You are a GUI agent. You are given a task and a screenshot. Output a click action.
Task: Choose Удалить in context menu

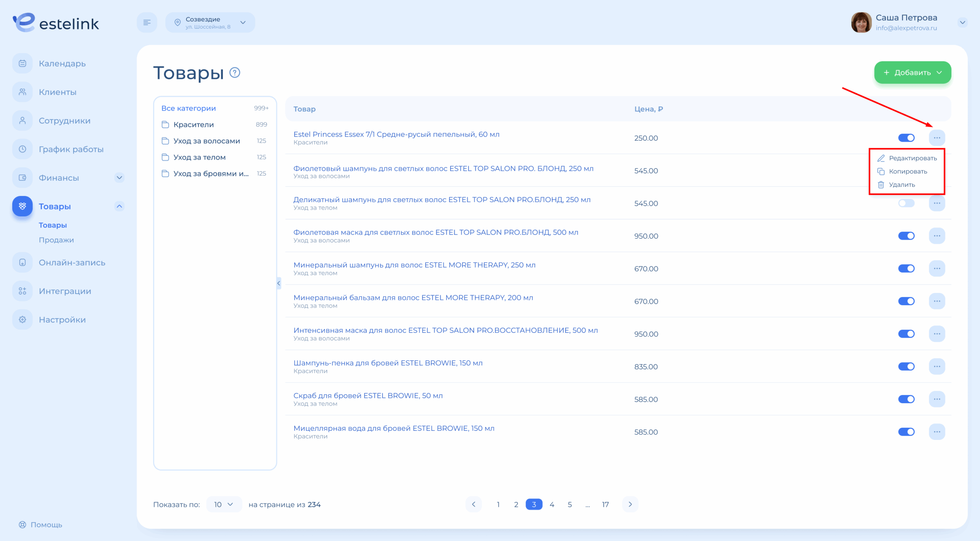(x=896, y=185)
